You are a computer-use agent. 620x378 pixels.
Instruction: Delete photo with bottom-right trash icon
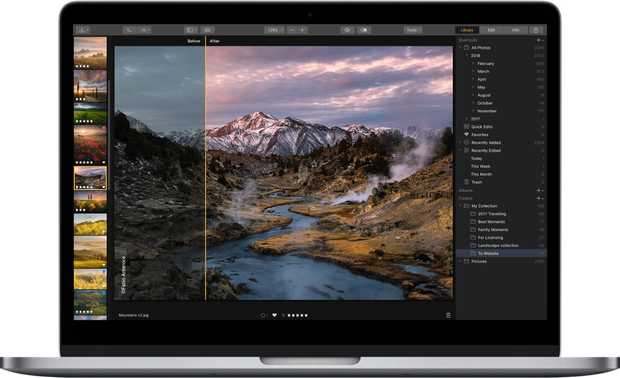[x=448, y=315]
